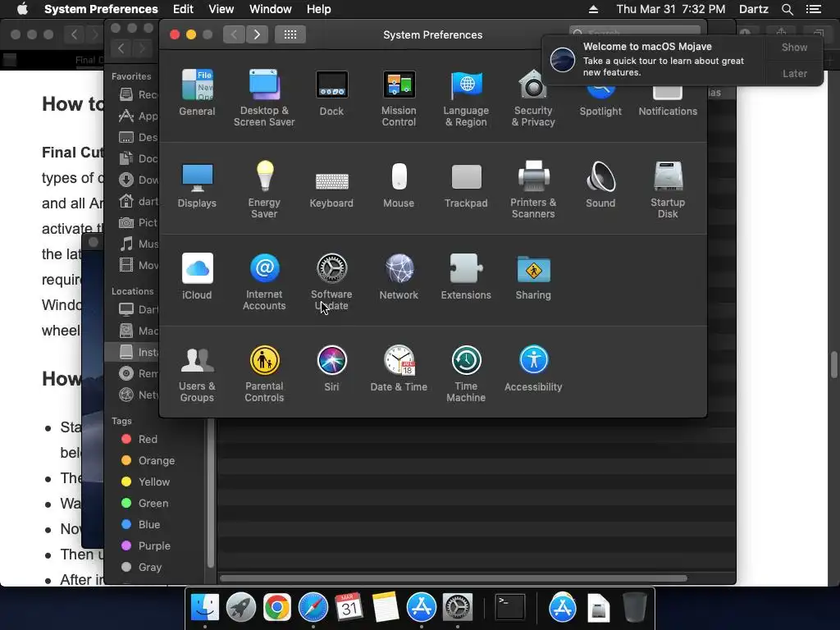
Task: Click Later on Mojave welcome notification
Action: [794, 73]
